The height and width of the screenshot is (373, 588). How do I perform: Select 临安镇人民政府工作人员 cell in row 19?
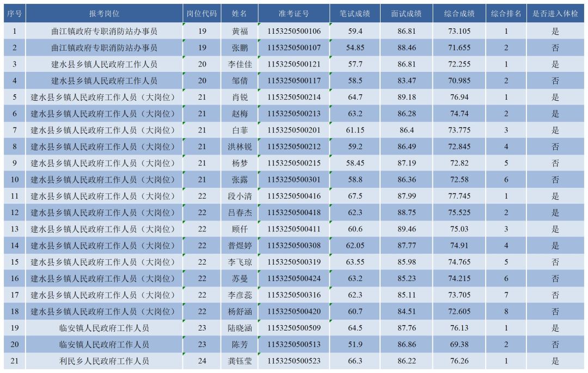pyautogui.click(x=104, y=328)
